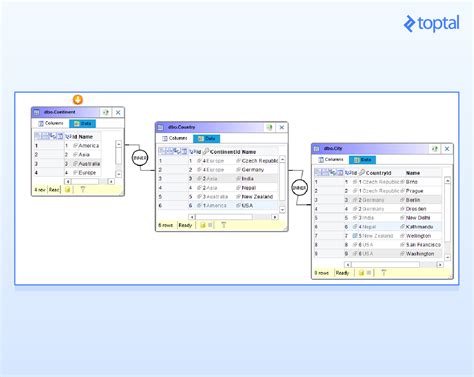
Task: Click the filter funnel icon in dbo.Country status bar
Action: click(224, 225)
